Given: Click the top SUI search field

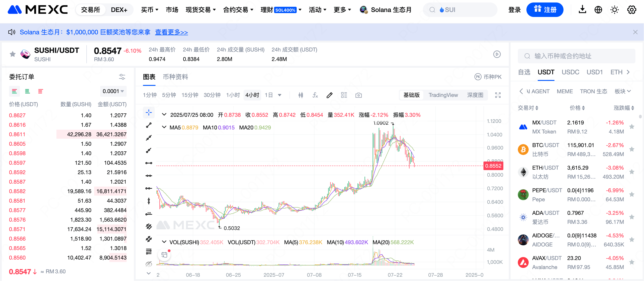Looking at the screenshot, I should pyautogui.click(x=460, y=10).
